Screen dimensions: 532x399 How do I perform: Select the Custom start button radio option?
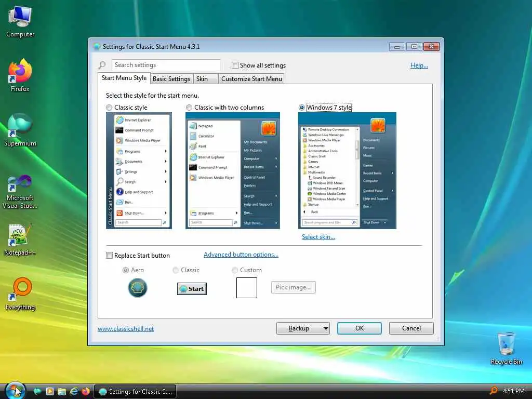[235, 270]
